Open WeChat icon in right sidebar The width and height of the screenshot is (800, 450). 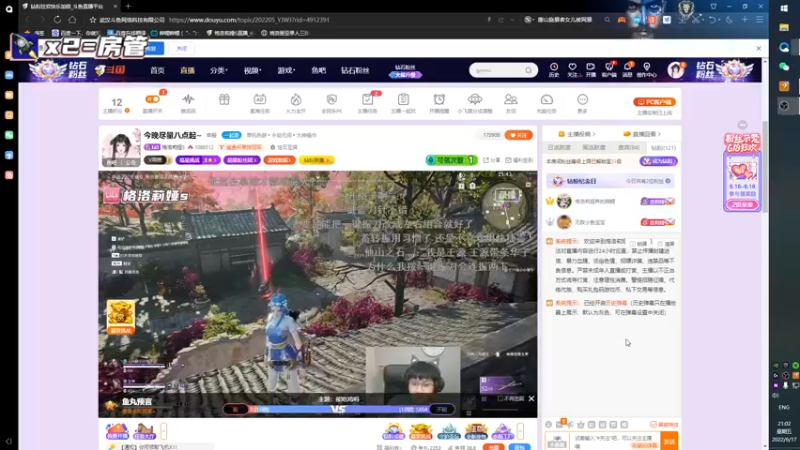coord(784,66)
